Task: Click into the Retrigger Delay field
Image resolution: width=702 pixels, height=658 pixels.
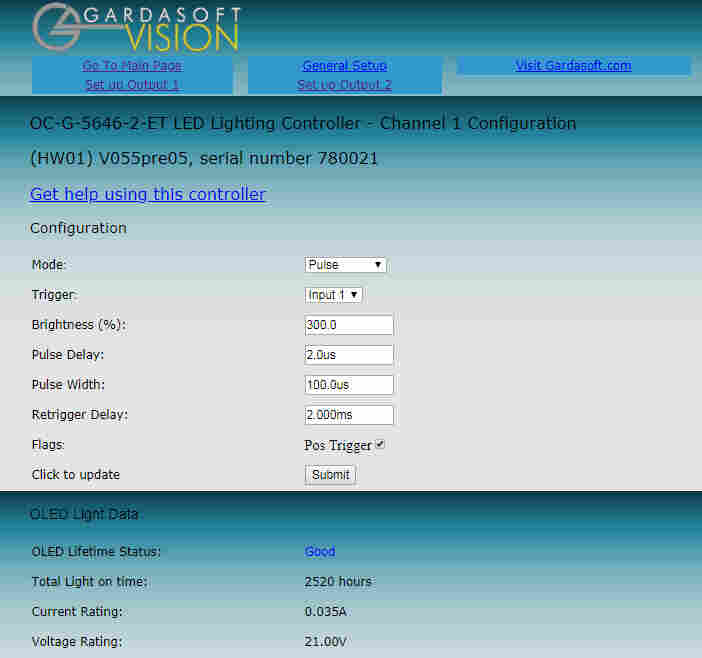Action: (349, 415)
